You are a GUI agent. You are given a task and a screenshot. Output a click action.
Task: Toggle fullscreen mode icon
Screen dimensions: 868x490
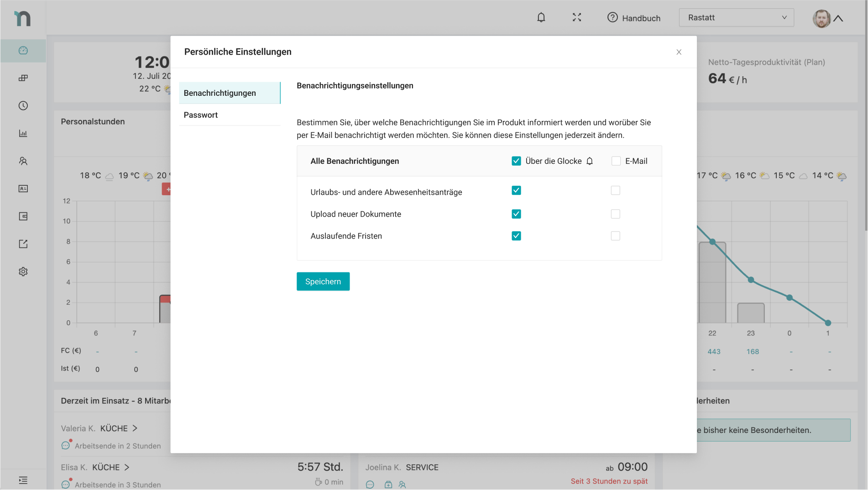point(577,18)
